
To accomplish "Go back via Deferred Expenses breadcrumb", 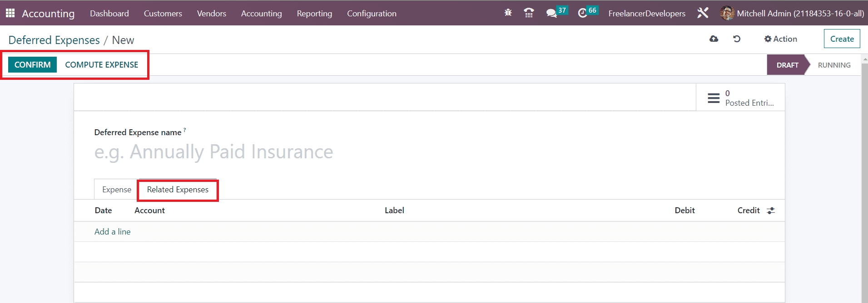I will coord(54,40).
